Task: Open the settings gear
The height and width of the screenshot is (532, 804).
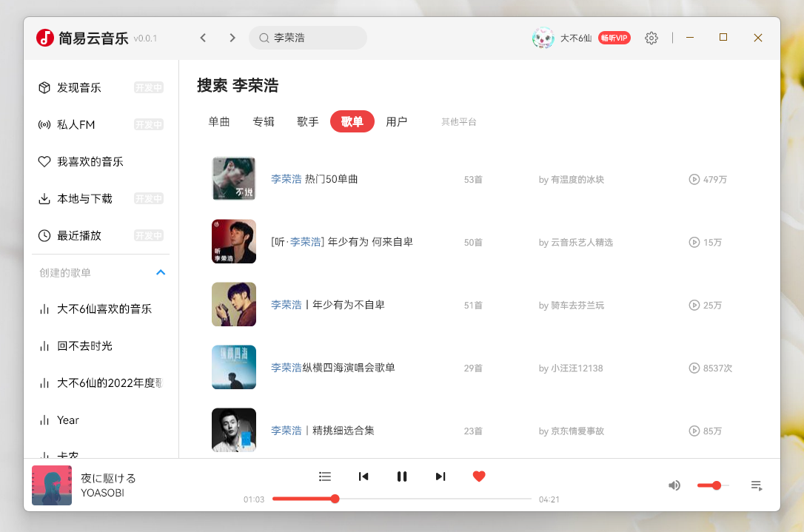Action: (651, 38)
